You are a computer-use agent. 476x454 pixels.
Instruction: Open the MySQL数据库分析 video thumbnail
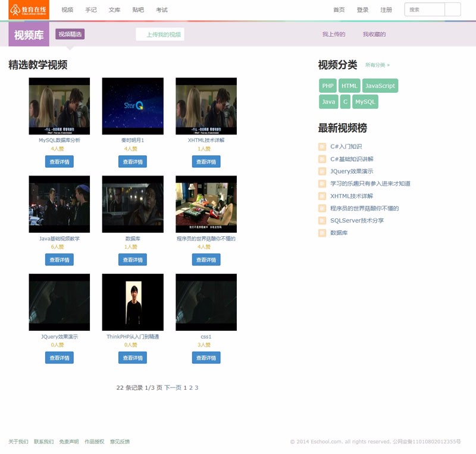click(59, 106)
